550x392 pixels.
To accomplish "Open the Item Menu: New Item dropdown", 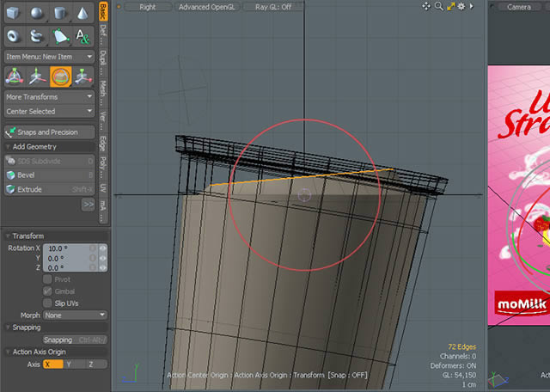I will pos(49,57).
